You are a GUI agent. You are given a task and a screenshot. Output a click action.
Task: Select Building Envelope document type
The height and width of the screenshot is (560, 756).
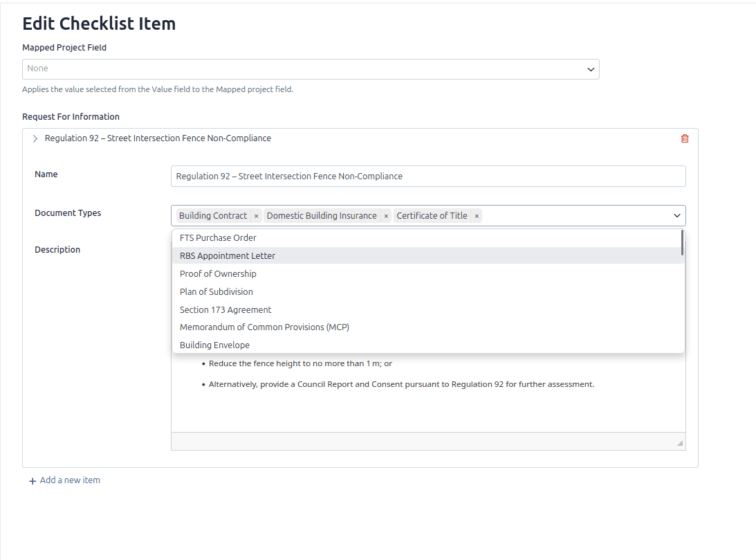coord(214,345)
